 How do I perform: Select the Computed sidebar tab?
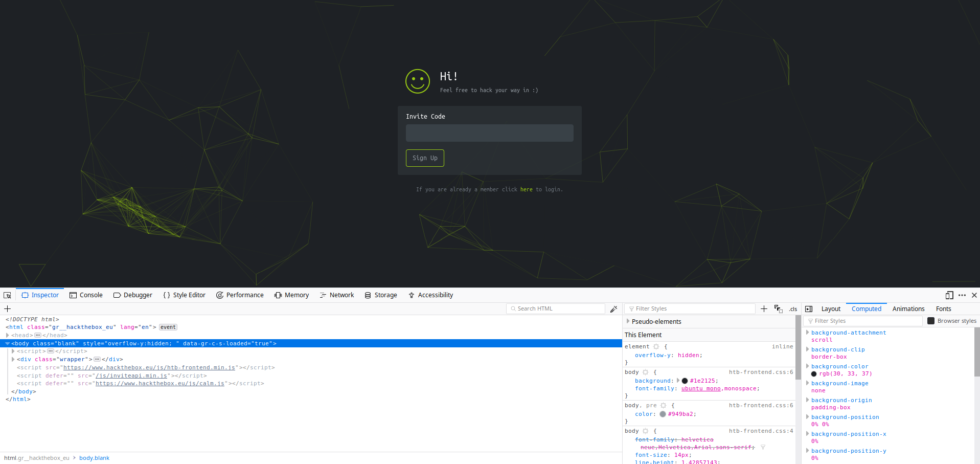click(867, 309)
